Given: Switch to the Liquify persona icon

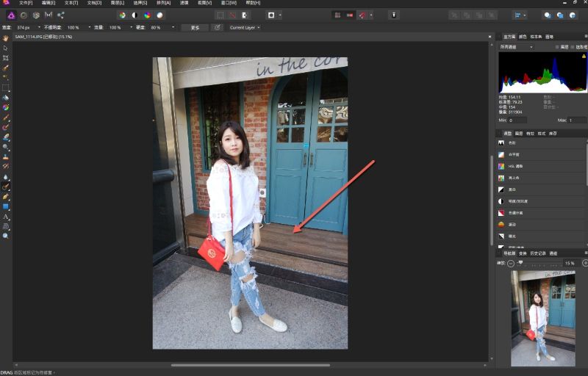Looking at the screenshot, I should click(24, 15).
